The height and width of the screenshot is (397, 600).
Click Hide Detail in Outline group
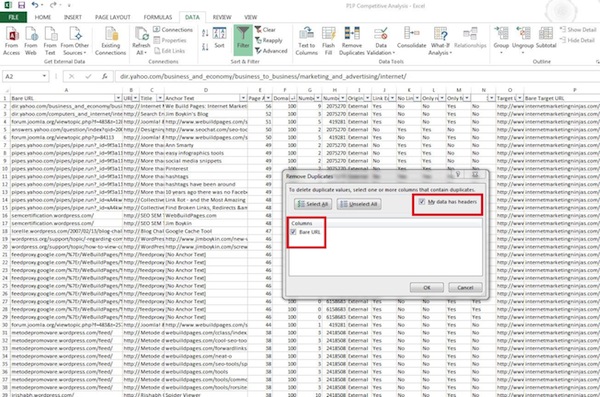pos(577,40)
